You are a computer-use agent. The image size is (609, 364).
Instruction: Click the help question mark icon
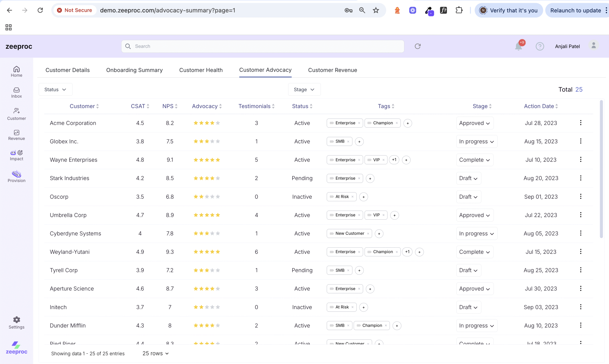[540, 46]
